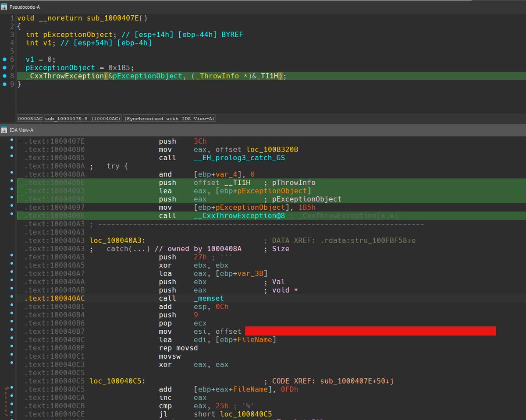
Task: Click the jump arrow beside .text:100040C5
Action: [x=7, y=389]
